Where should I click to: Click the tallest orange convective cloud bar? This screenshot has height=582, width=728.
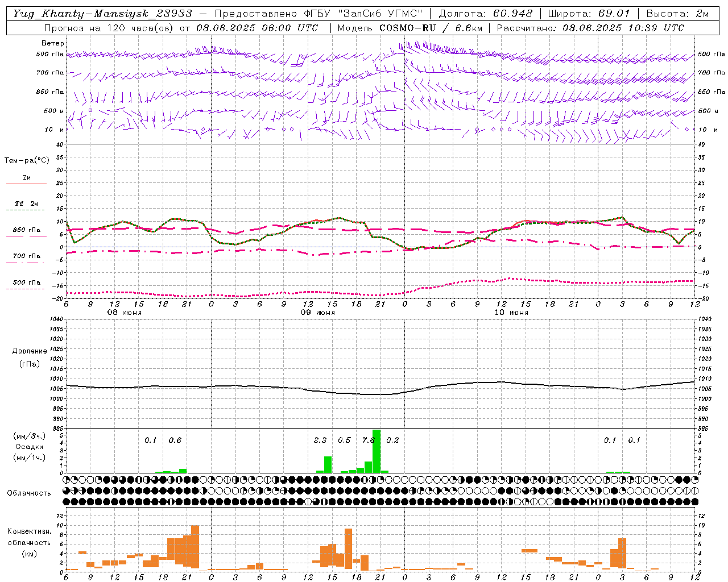pos(195,547)
